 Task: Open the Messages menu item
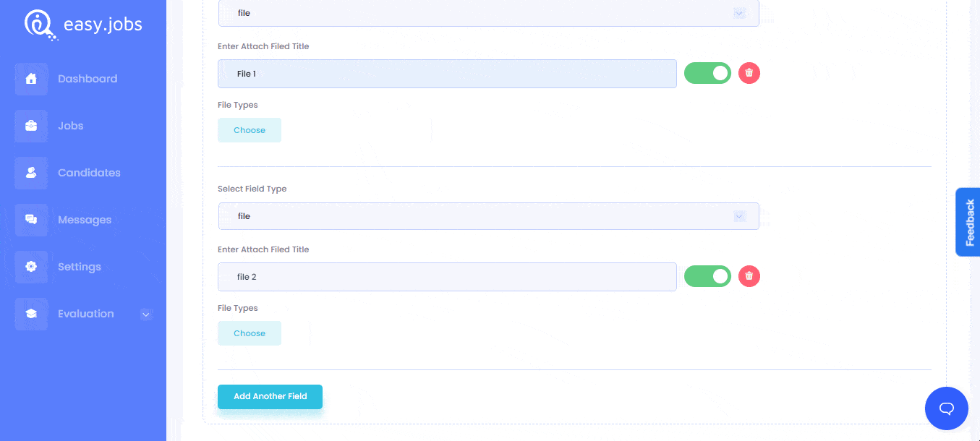[x=85, y=220]
